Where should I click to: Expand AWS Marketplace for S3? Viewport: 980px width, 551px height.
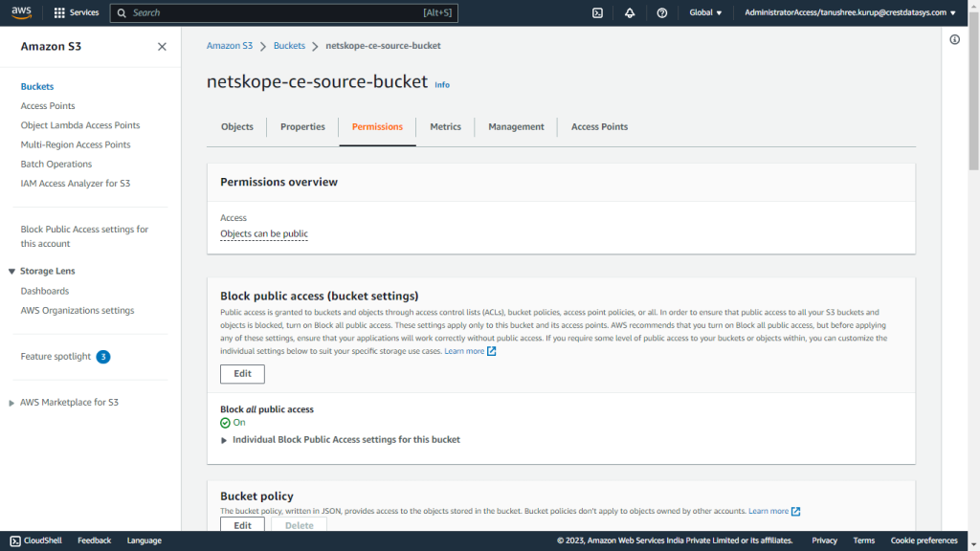pos(11,403)
